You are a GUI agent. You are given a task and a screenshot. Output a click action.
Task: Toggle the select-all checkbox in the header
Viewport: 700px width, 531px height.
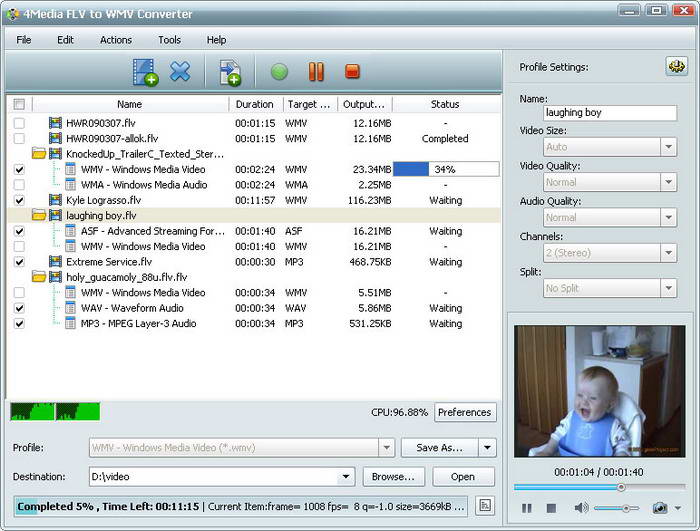click(19, 104)
